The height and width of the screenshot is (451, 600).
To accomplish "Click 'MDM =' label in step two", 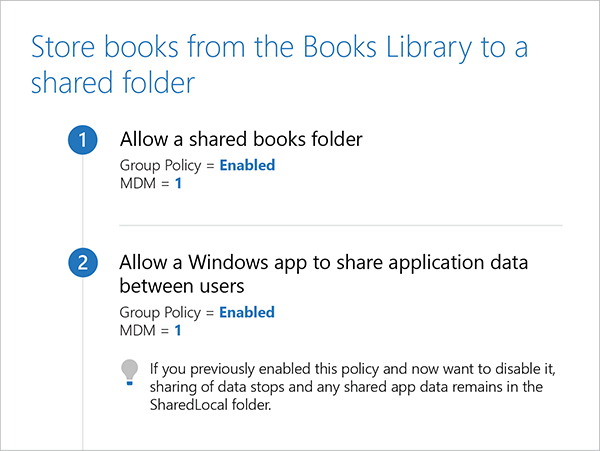I will [145, 329].
